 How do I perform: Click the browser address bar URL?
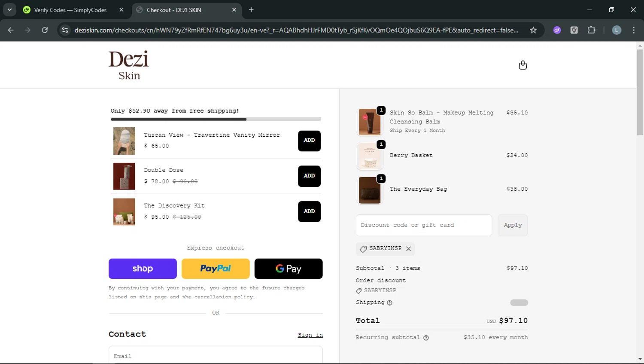point(296,30)
